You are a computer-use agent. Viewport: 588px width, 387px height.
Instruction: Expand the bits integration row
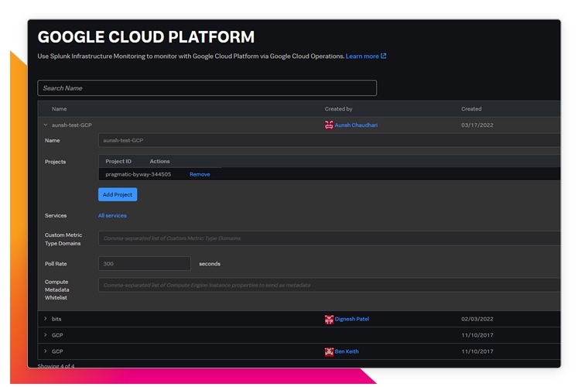click(46, 319)
